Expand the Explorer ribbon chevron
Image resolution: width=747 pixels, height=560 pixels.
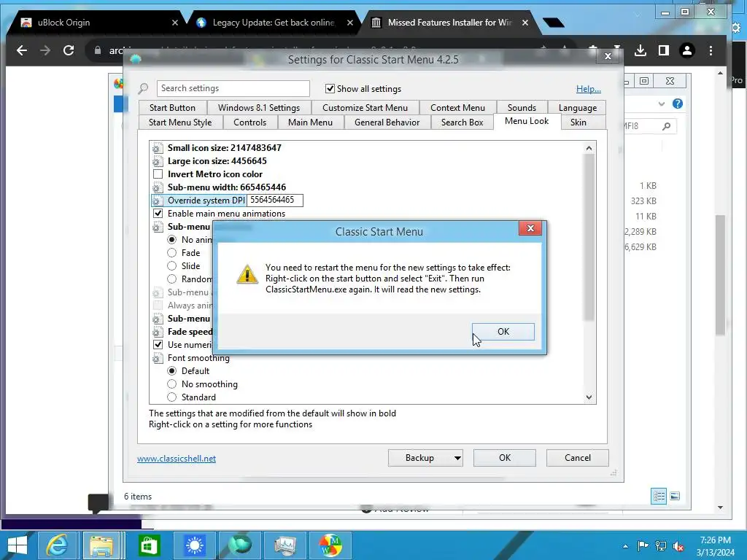[x=661, y=104]
